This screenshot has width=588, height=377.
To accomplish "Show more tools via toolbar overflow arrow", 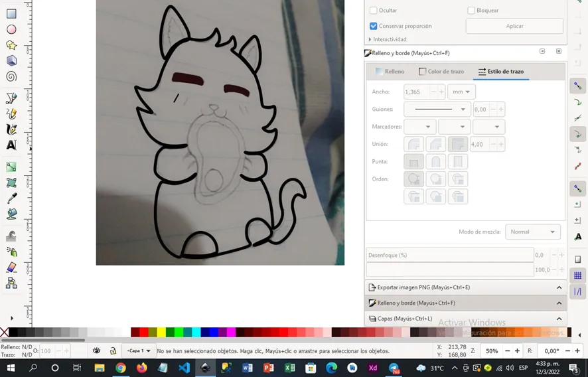I will [x=12, y=318].
